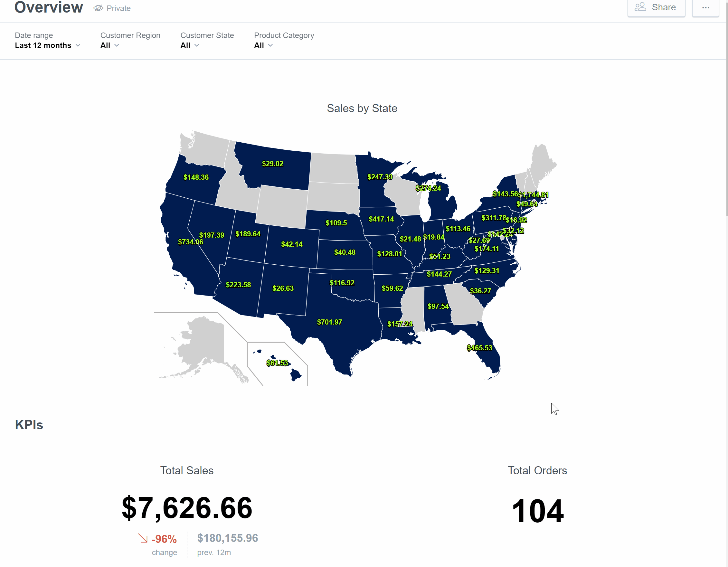Open the Customer State filter

pyautogui.click(x=190, y=45)
